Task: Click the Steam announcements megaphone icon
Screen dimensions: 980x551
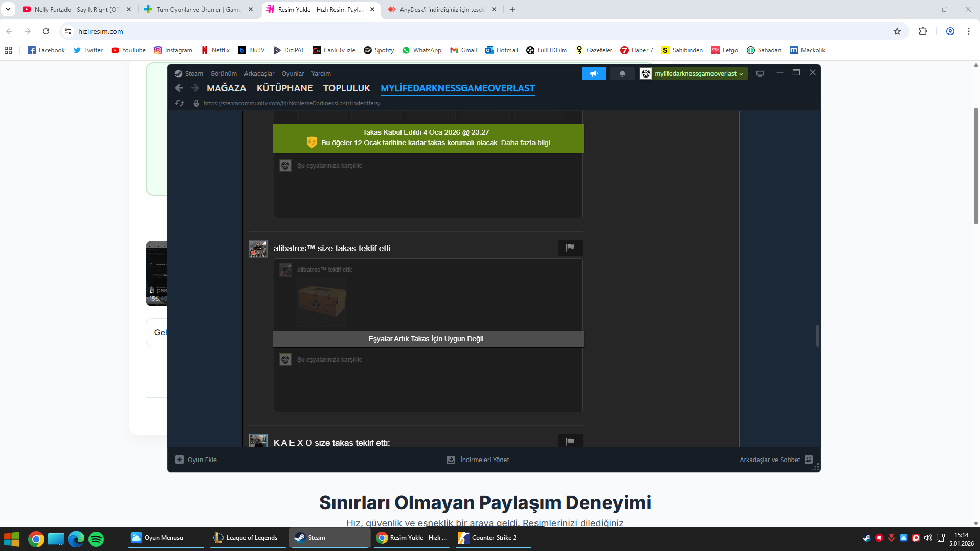Action: [593, 74]
